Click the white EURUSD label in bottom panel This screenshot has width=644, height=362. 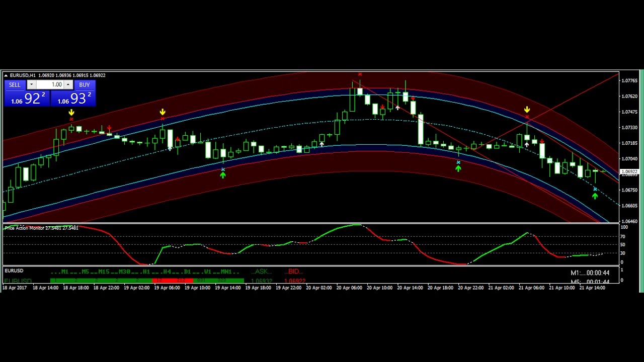[14, 271]
